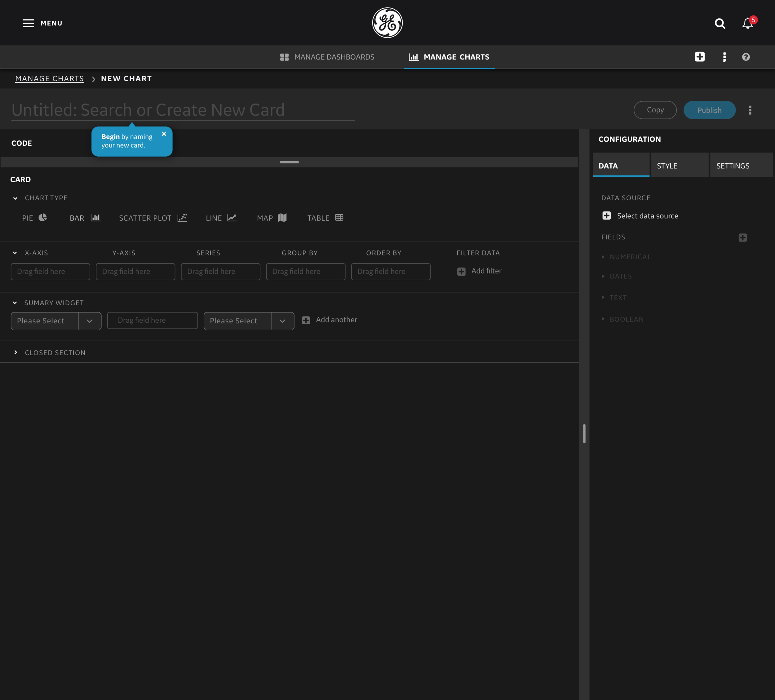Open the Manage Dashboards tab
Viewport: 775px width, 700px height.
tap(327, 57)
